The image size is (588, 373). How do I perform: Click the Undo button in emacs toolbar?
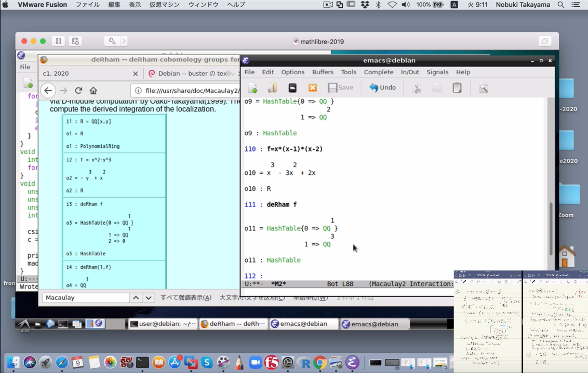383,88
